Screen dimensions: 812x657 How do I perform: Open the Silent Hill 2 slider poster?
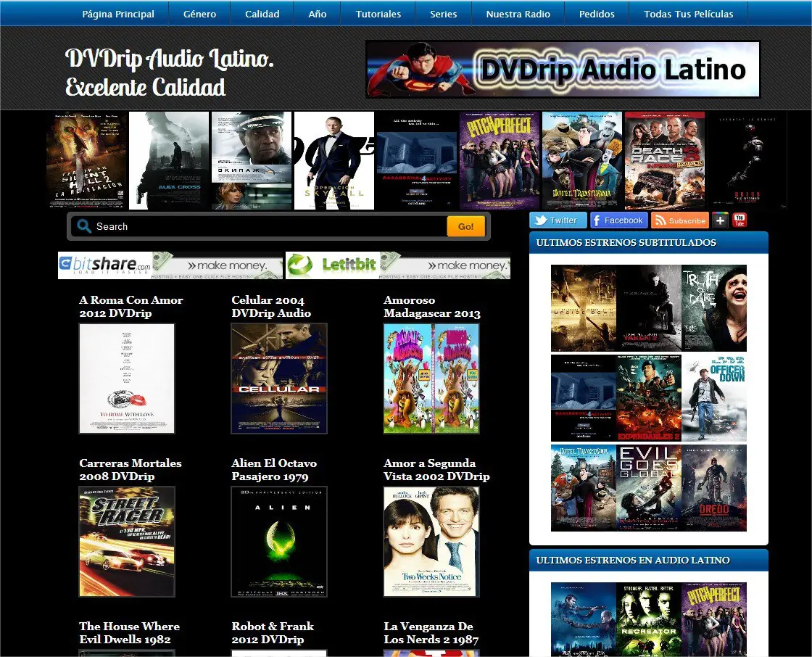pyautogui.click(x=86, y=160)
